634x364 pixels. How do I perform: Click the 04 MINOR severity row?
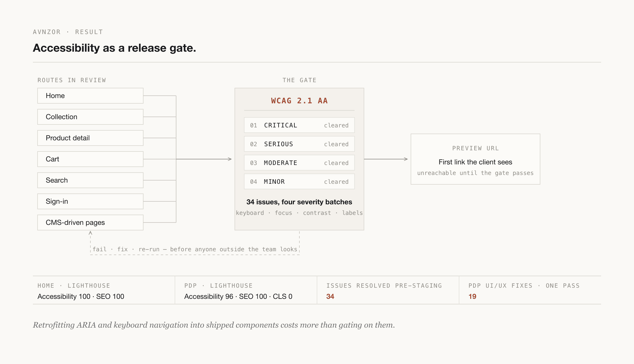pyautogui.click(x=299, y=181)
